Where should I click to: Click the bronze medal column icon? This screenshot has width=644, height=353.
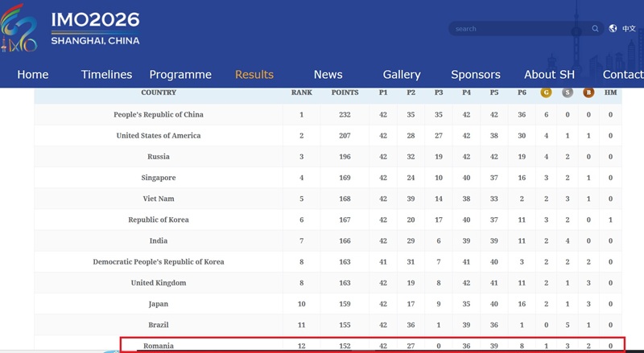coord(588,92)
